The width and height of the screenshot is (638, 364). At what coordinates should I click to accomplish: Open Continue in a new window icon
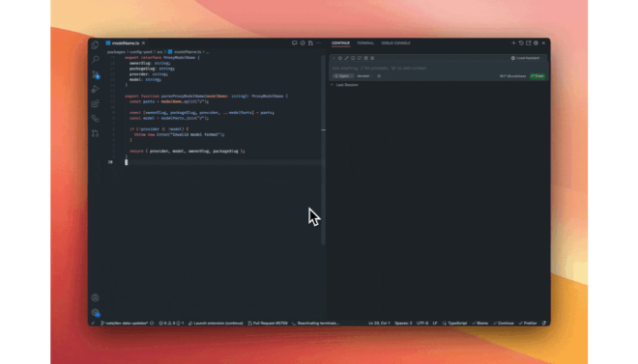point(528,43)
